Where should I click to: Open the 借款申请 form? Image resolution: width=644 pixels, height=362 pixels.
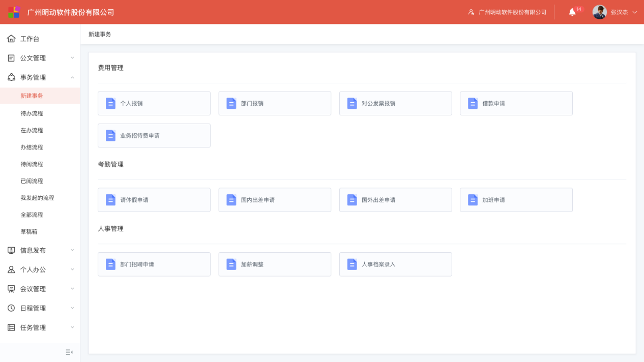[516, 103]
